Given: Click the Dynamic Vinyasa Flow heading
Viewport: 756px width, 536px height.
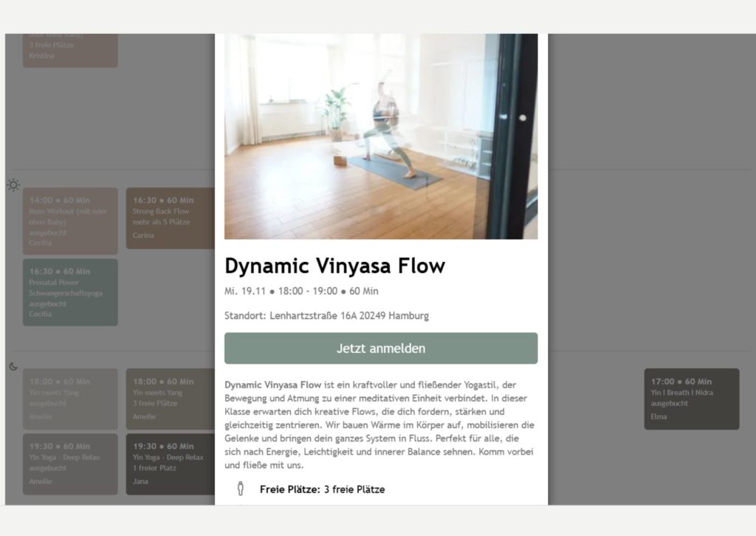Looking at the screenshot, I should [334, 266].
